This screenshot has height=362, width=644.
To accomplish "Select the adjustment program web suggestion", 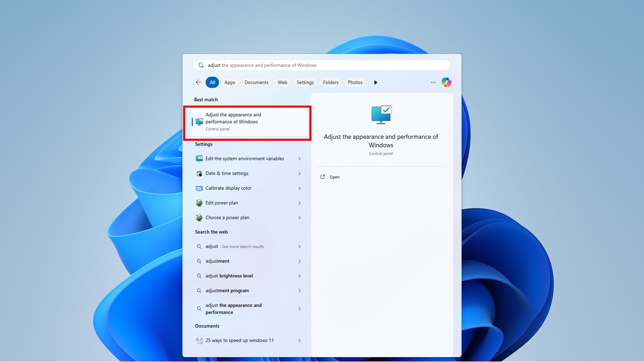I will (x=227, y=291).
